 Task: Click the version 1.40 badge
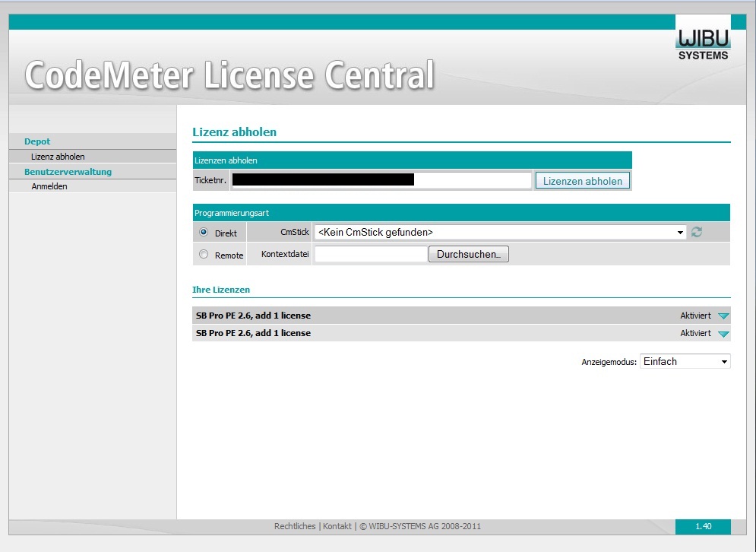coord(703,526)
